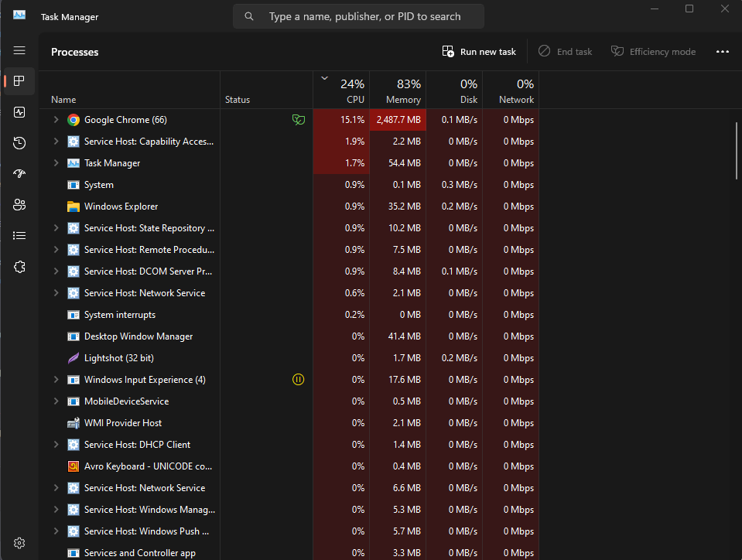742x560 pixels.
Task: Expand Service Host: Capability Access row
Action: 56,142
